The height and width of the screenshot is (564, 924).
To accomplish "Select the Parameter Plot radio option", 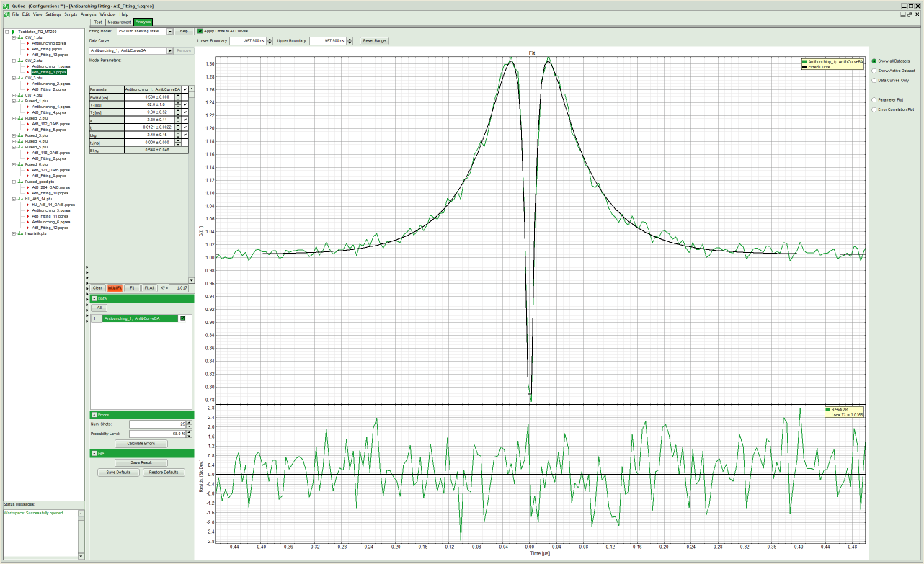I will click(874, 99).
